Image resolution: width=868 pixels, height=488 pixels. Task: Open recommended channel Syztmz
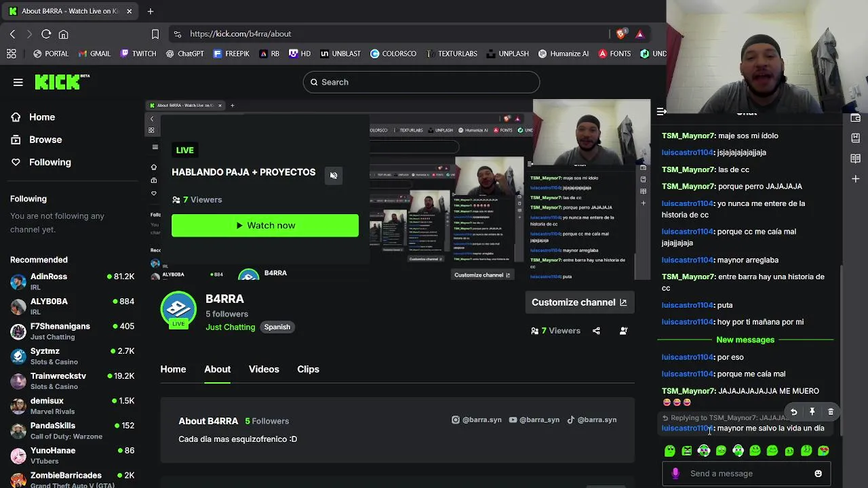(x=73, y=357)
